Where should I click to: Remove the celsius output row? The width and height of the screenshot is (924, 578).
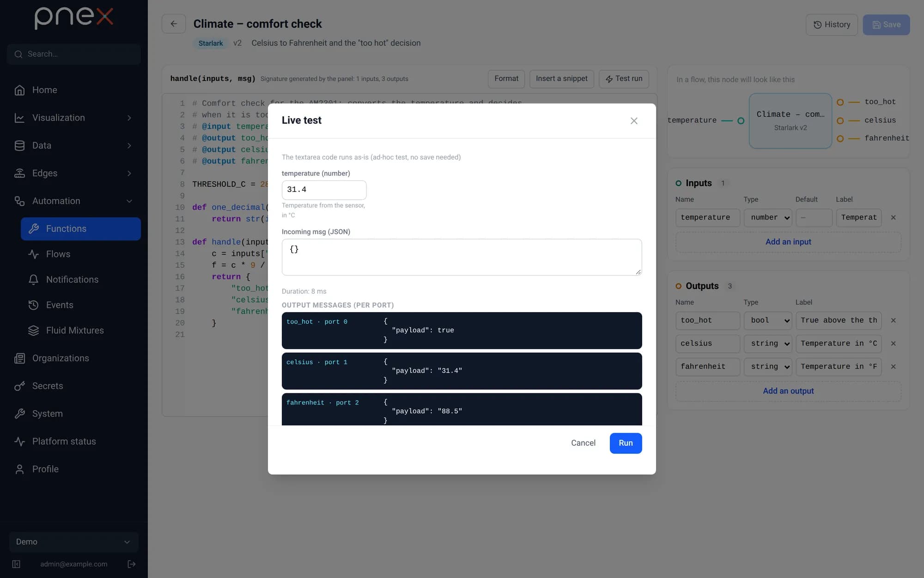pyautogui.click(x=893, y=344)
